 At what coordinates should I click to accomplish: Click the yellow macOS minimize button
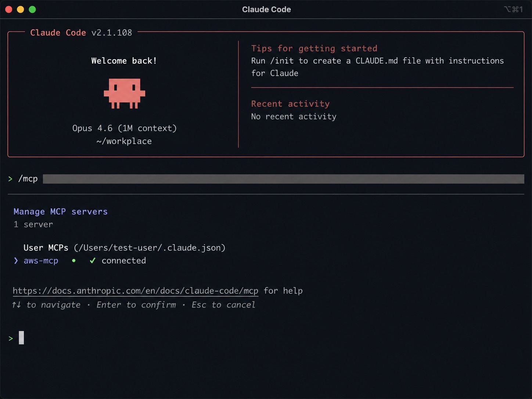tap(21, 10)
